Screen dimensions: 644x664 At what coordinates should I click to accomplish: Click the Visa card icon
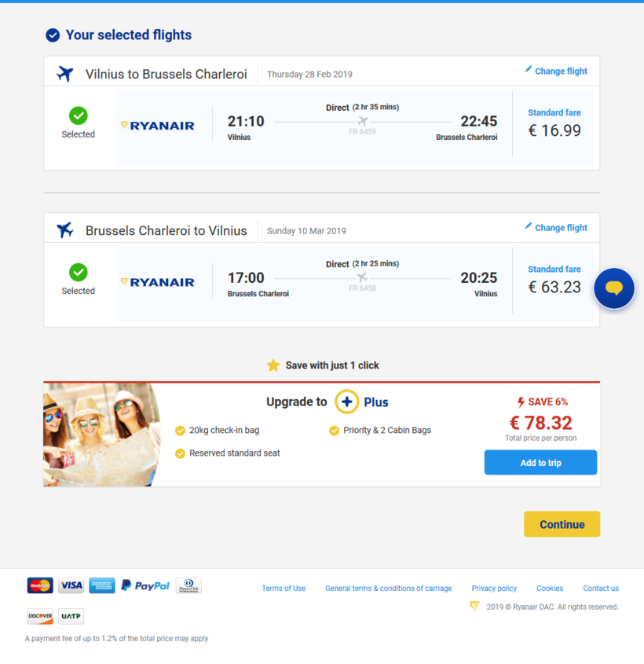(x=71, y=585)
